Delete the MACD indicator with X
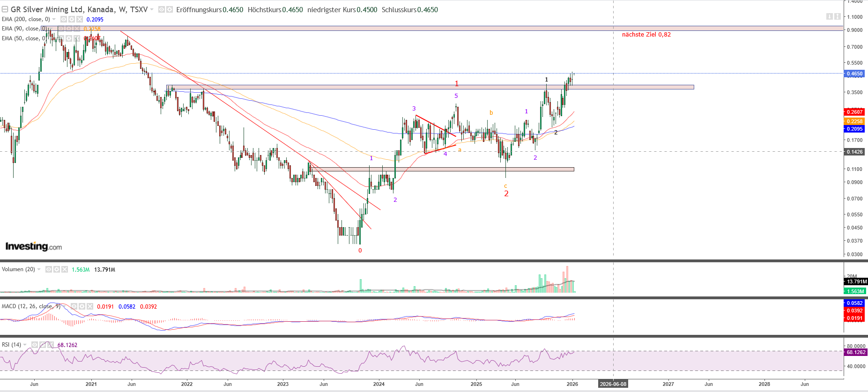868x392 pixels. click(90, 306)
